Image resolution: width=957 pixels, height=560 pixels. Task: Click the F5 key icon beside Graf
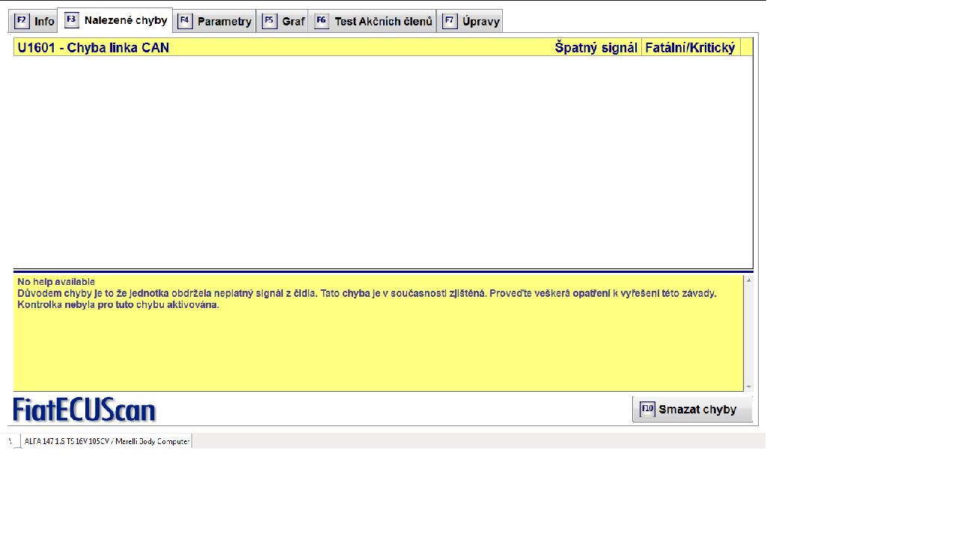pos(269,21)
